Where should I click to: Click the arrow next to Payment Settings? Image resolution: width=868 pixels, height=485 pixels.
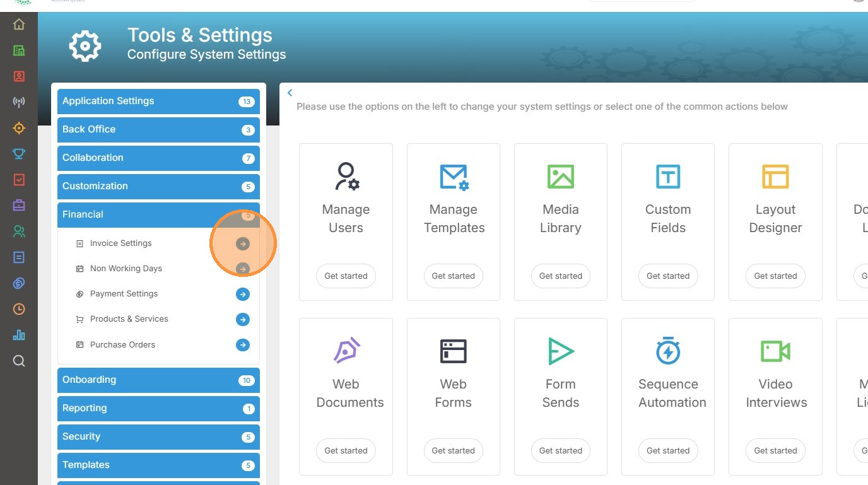243,294
